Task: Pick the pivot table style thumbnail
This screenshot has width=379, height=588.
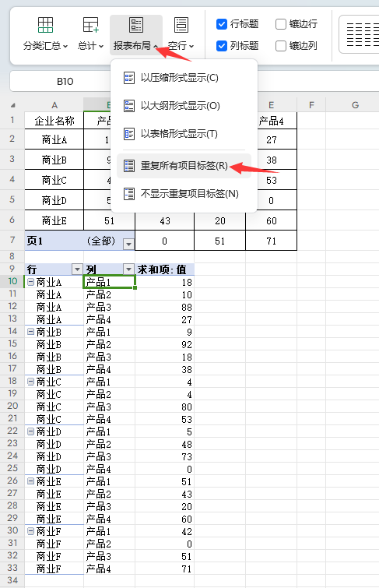Action: tap(360, 34)
